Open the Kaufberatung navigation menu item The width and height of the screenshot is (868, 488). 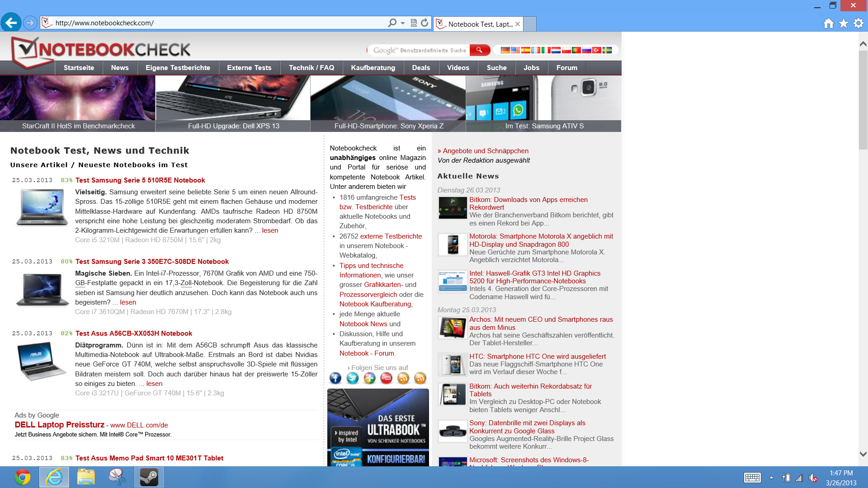pyautogui.click(x=373, y=68)
